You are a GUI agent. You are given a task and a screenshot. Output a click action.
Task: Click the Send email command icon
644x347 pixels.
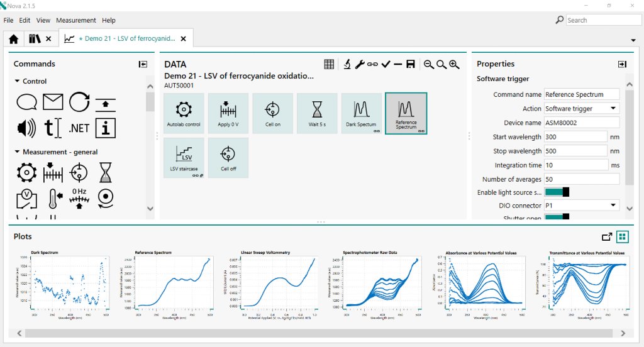click(x=53, y=102)
